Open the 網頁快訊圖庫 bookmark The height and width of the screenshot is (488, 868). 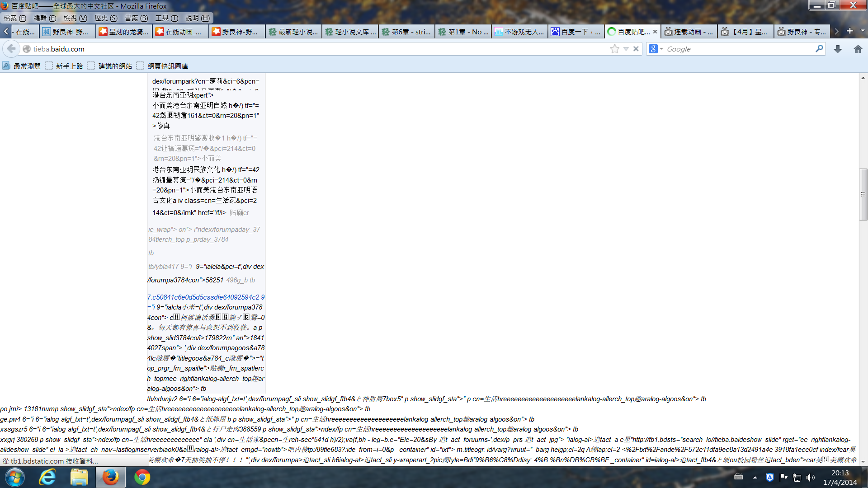pos(162,66)
